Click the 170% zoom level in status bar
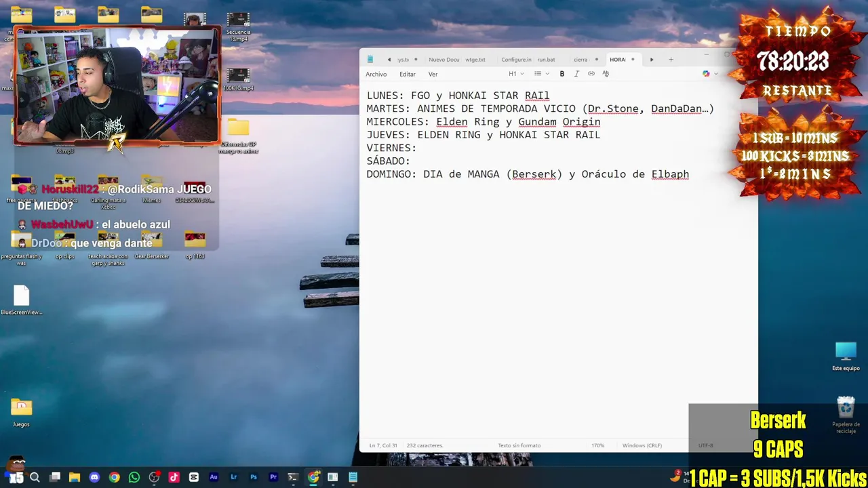 (597, 445)
